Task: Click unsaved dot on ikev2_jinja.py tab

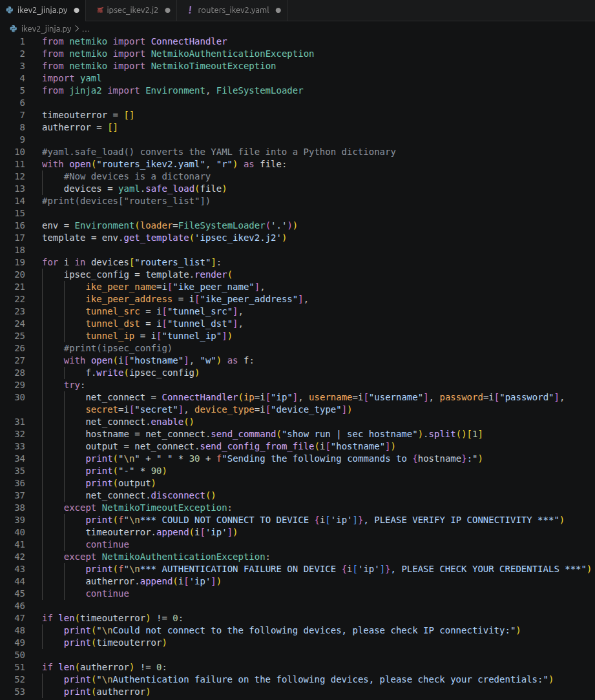Action: click(77, 10)
